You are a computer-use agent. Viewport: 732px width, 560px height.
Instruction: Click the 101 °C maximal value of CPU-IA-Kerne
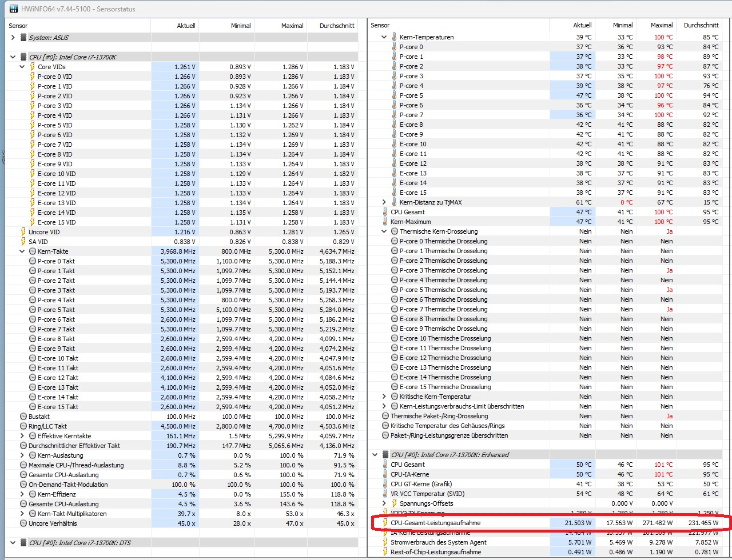coord(664,474)
